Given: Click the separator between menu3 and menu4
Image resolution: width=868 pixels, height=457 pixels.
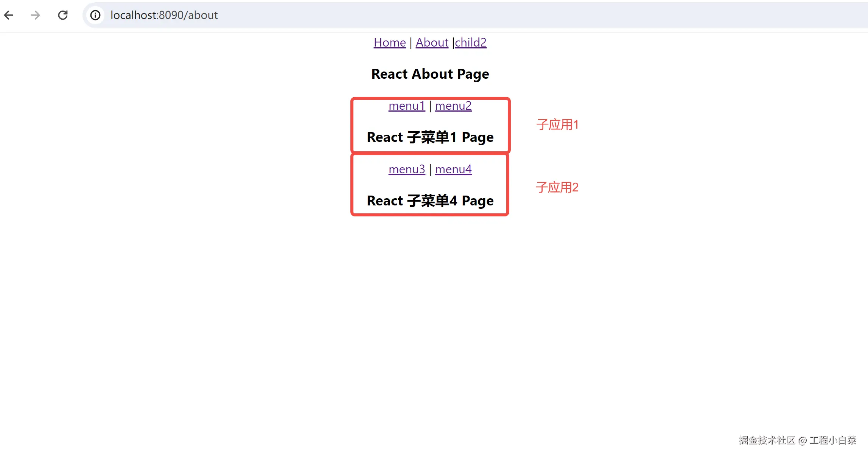Looking at the screenshot, I should point(430,169).
